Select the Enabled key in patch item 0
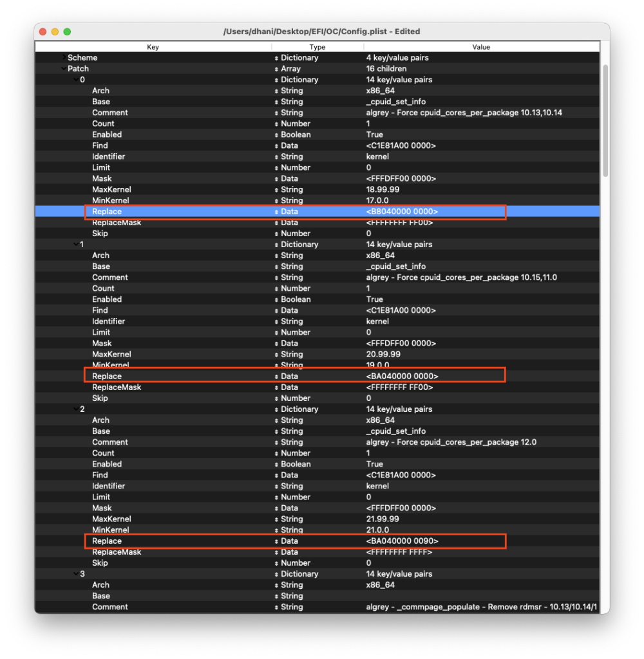Screen dimensions: 644x659 click(107, 135)
